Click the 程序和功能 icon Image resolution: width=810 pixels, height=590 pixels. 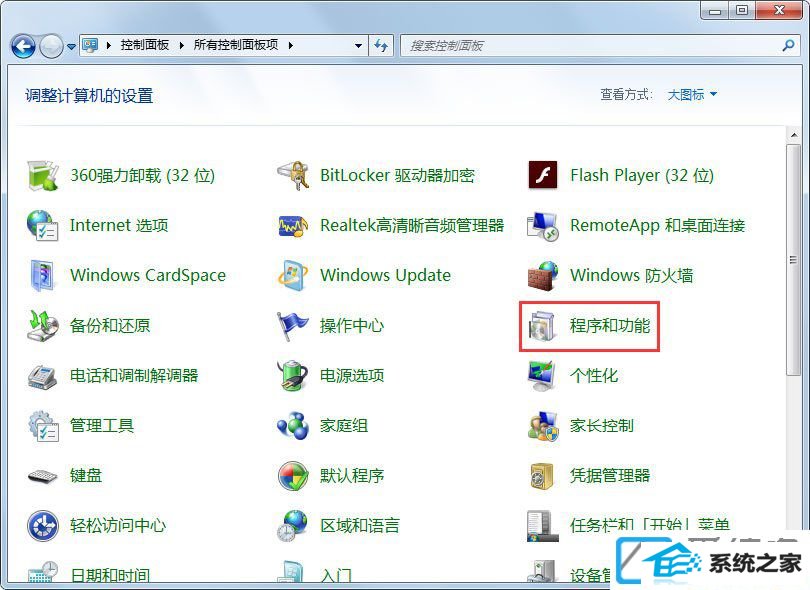542,326
